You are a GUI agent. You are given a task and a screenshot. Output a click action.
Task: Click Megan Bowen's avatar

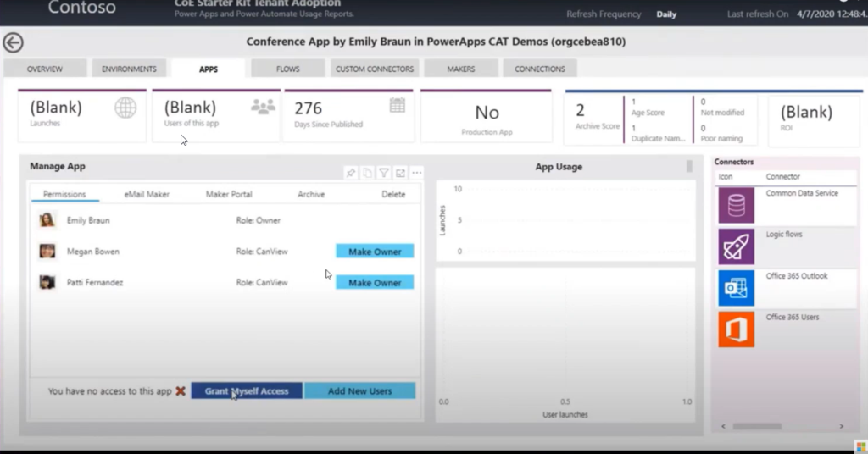tap(47, 251)
